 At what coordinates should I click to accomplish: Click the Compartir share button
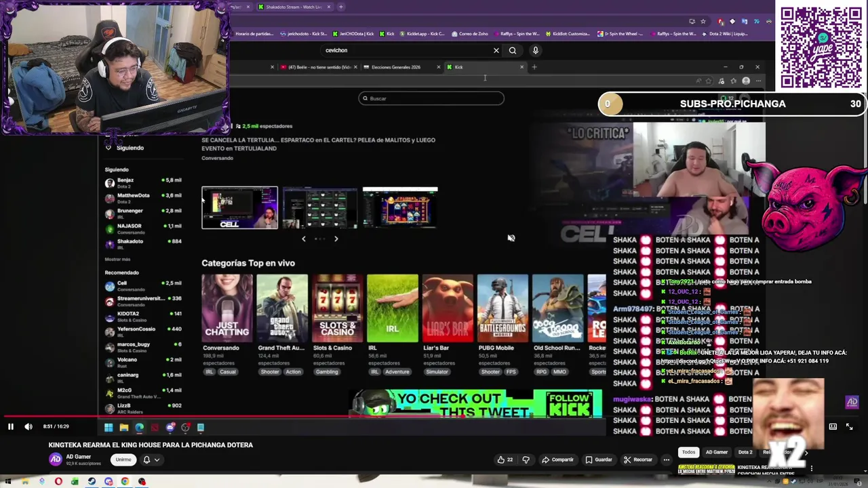click(557, 460)
